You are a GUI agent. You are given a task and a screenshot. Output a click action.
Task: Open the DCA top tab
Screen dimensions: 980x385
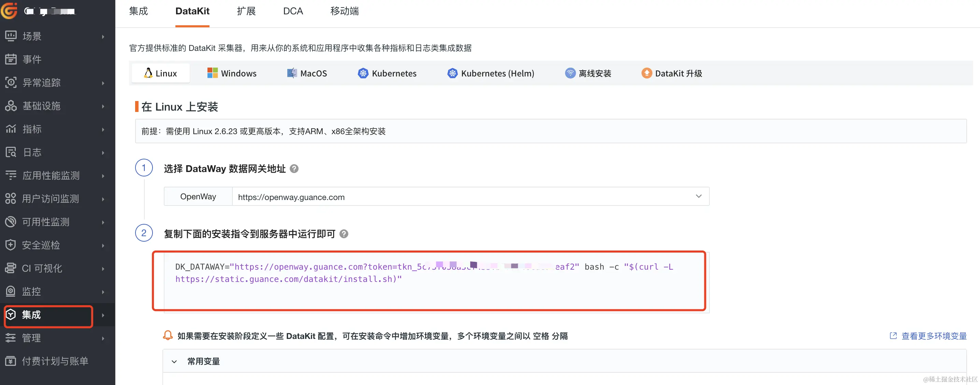tap(293, 11)
